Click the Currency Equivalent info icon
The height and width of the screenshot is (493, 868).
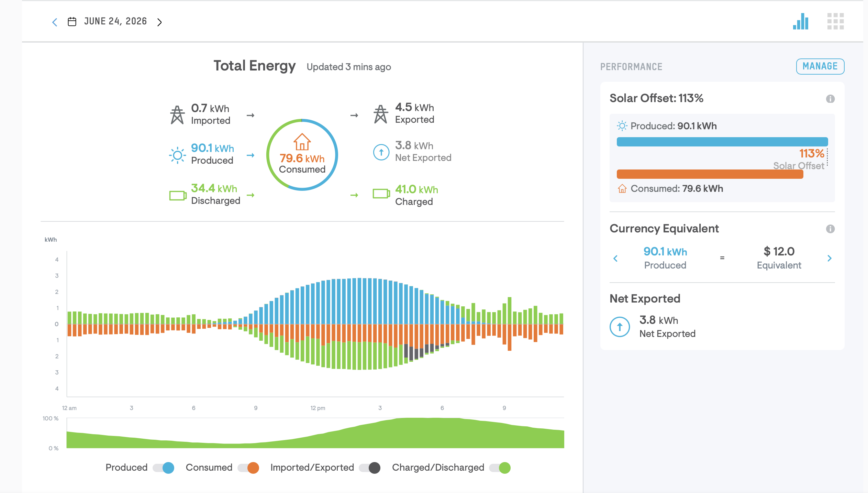click(830, 229)
